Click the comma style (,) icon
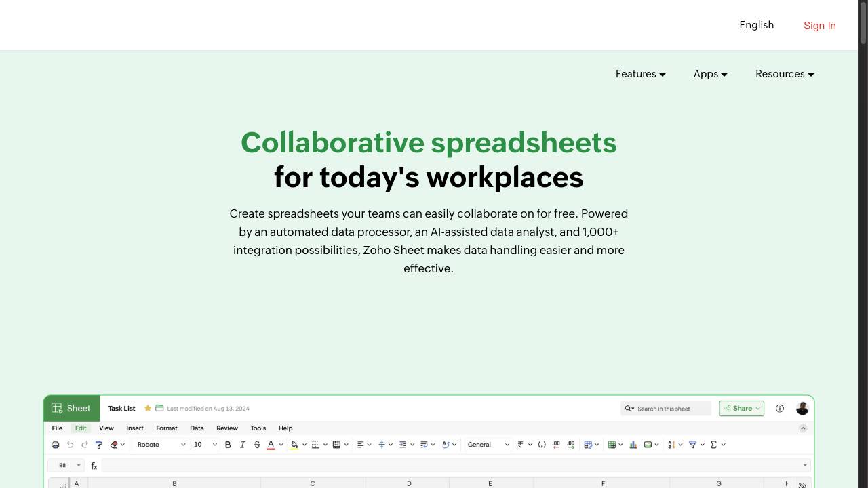The image size is (868, 488). pos(542,445)
